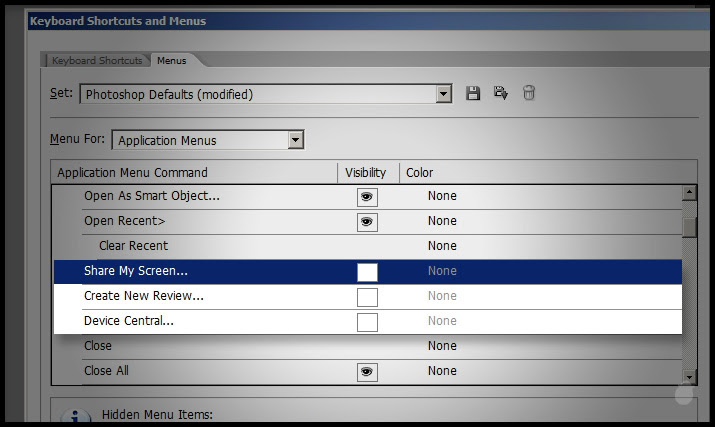Toggle Open Recent visibility eye
This screenshot has width=715, height=427.
click(x=367, y=222)
